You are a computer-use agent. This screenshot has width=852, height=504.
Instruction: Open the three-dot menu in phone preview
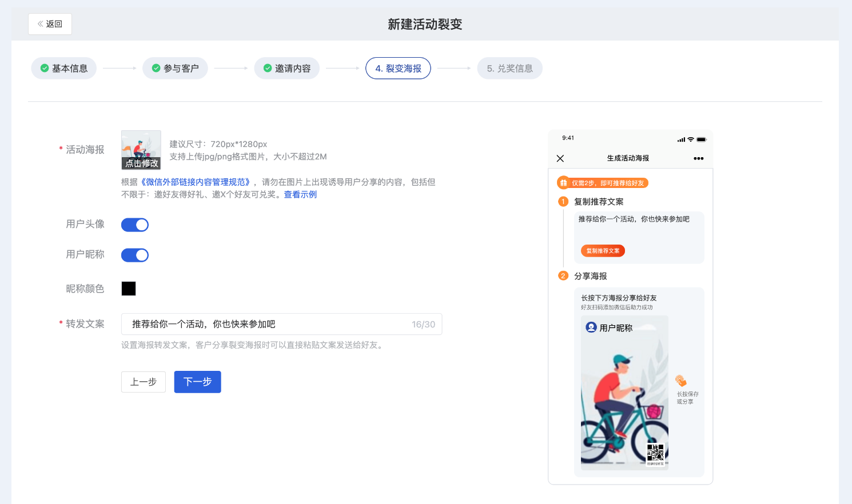698,158
